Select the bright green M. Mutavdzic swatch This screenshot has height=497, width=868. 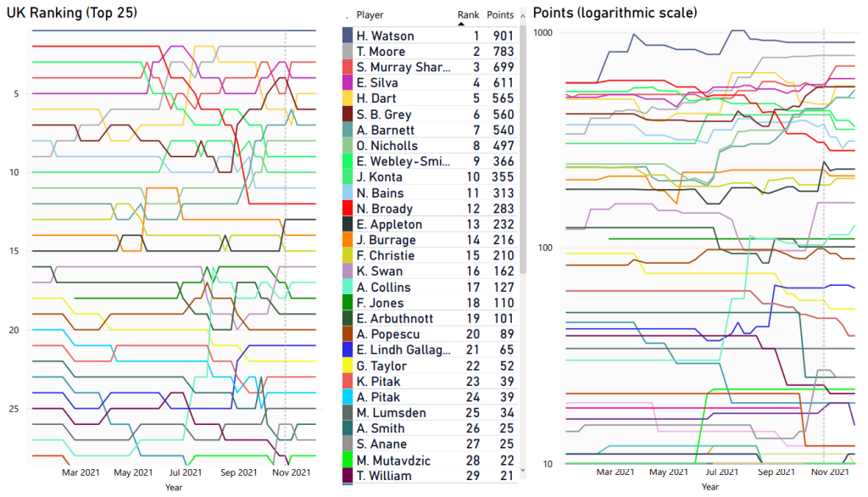348,460
